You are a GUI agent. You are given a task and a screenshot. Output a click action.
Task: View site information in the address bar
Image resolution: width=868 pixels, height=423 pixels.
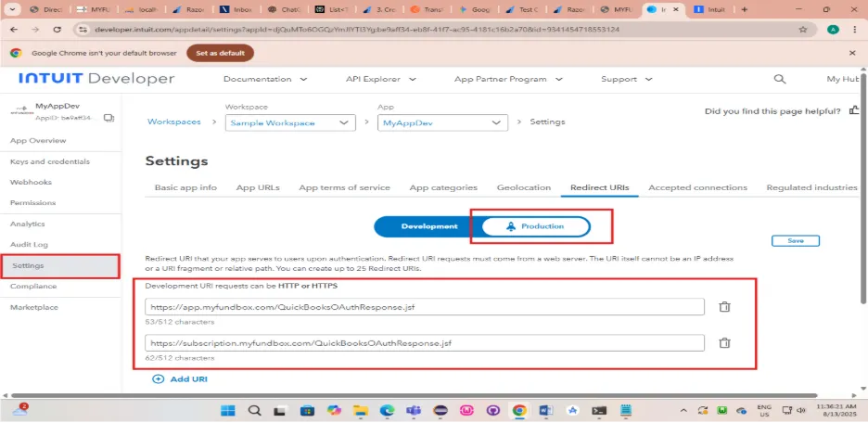coord(83,30)
